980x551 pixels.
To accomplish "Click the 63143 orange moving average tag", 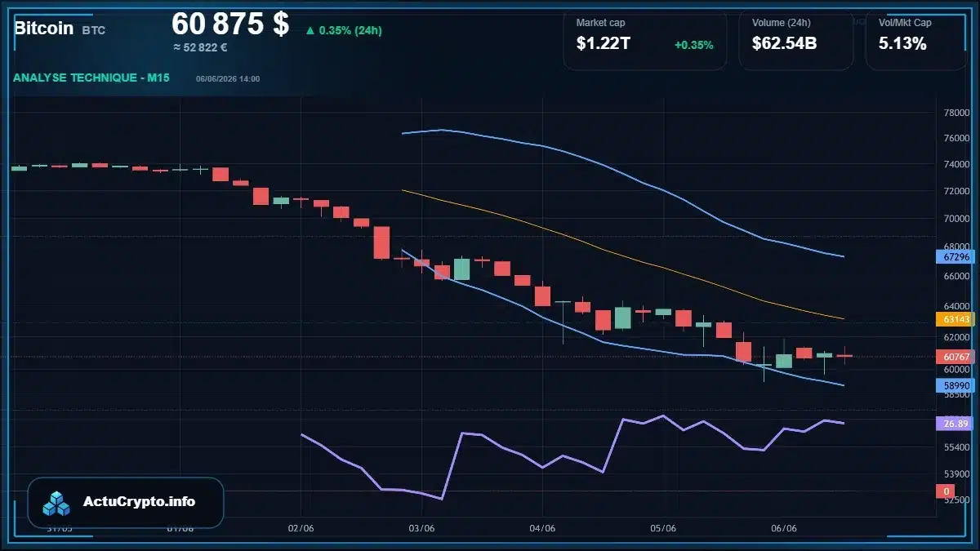I will 956,319.
